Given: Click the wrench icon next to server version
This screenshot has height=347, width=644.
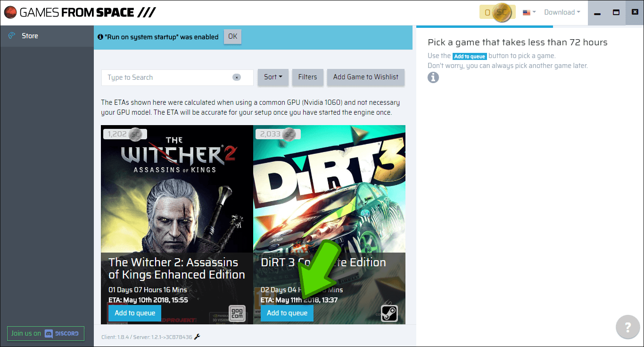Looking at the screenshot, I should [x=197, y=337].
